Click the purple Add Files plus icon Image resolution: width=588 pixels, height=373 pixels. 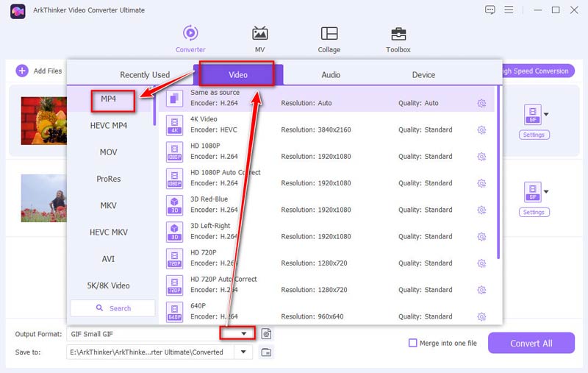coord(22,71)
